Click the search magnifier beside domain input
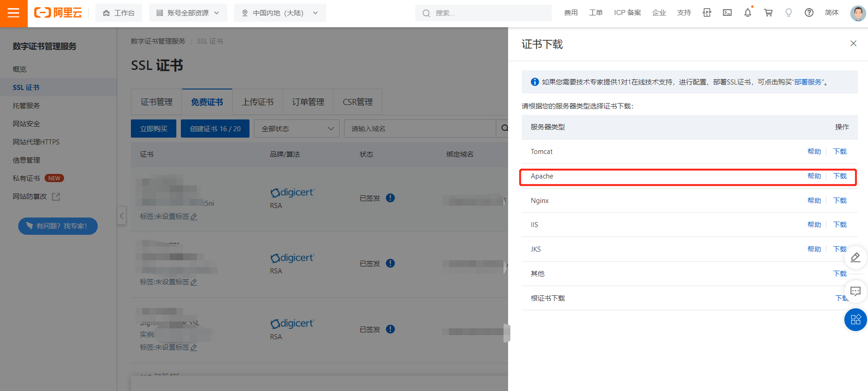 coord(504,129)
